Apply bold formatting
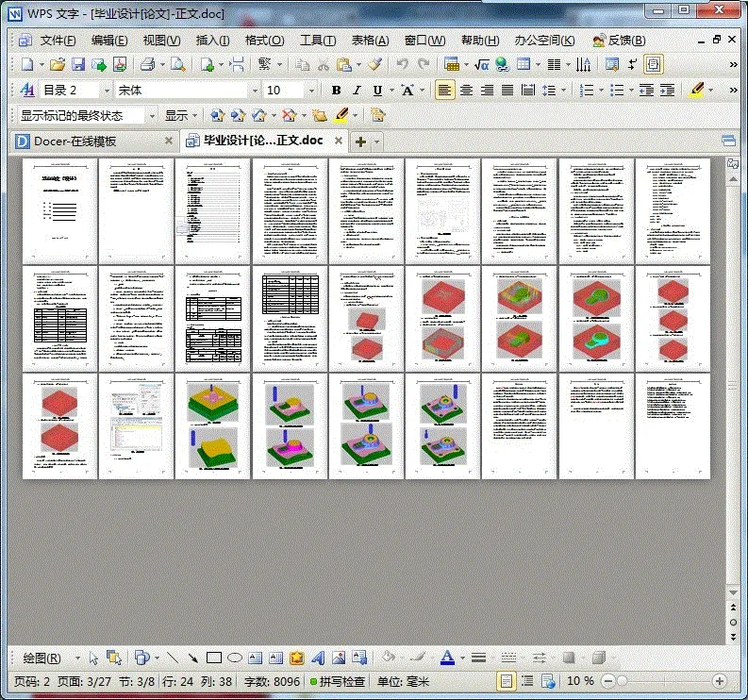This screenshot has width=748, height=700. 337,91
